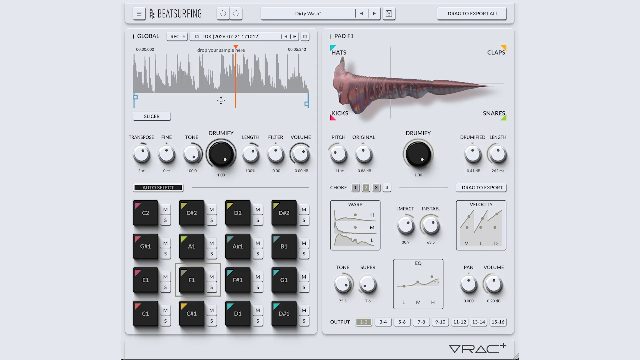Trigger the B1 pad
Screen dimensions: 640x360
point(284,247)
